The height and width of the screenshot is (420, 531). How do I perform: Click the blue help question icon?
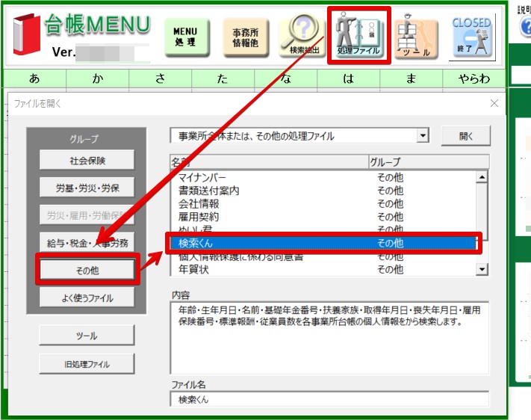click(x=526, y=26)
